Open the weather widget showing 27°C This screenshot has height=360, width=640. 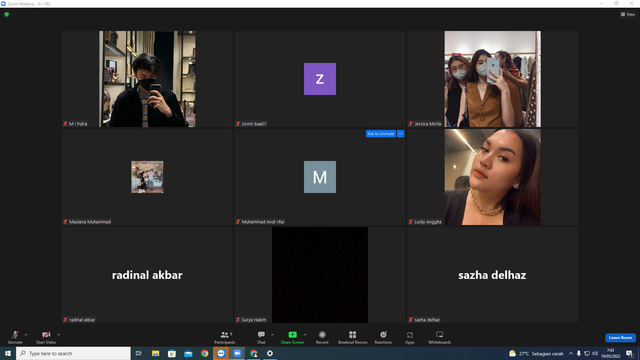click(x=536, y=353)
